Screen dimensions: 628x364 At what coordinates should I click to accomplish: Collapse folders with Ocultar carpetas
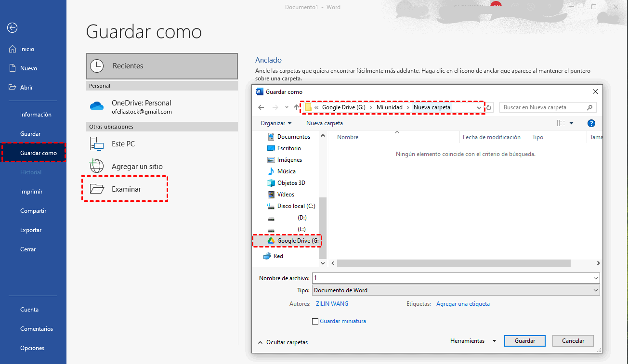[283, 342]
